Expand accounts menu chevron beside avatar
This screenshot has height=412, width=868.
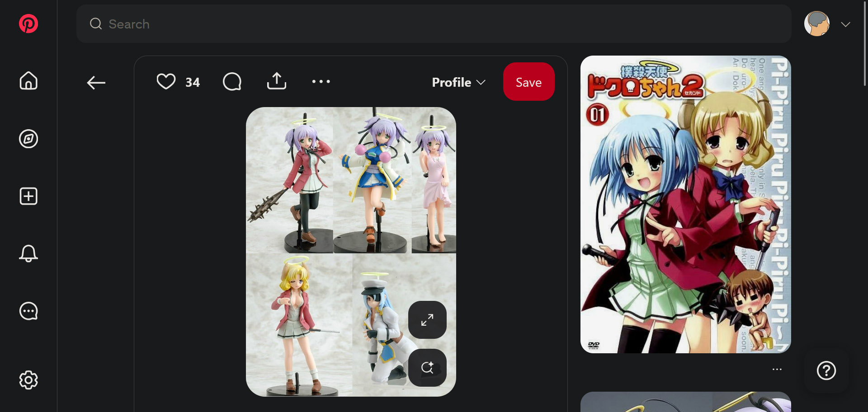coord(846,24)
